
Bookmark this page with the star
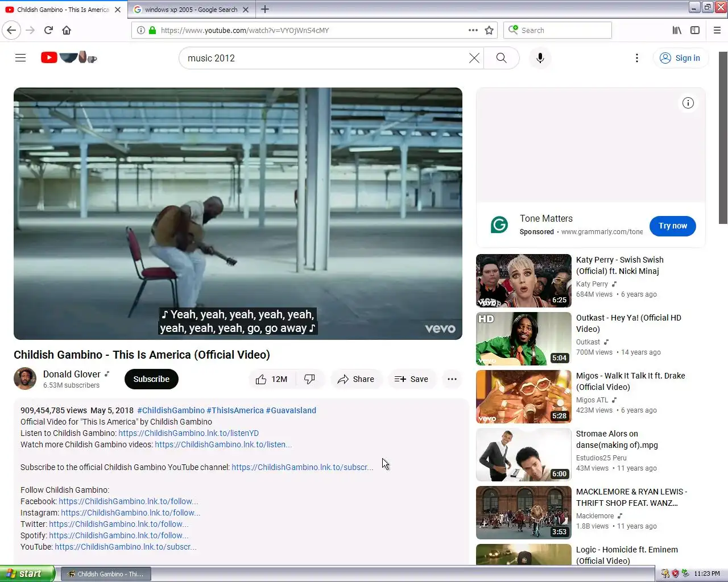(x=489, y=30)
